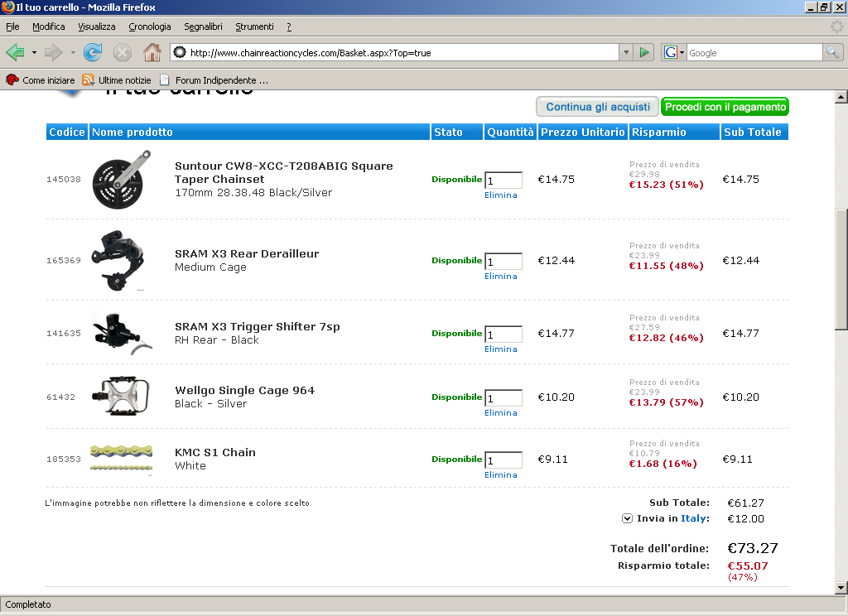
Task: Click the URL address bar field
Action: point(395,52)
